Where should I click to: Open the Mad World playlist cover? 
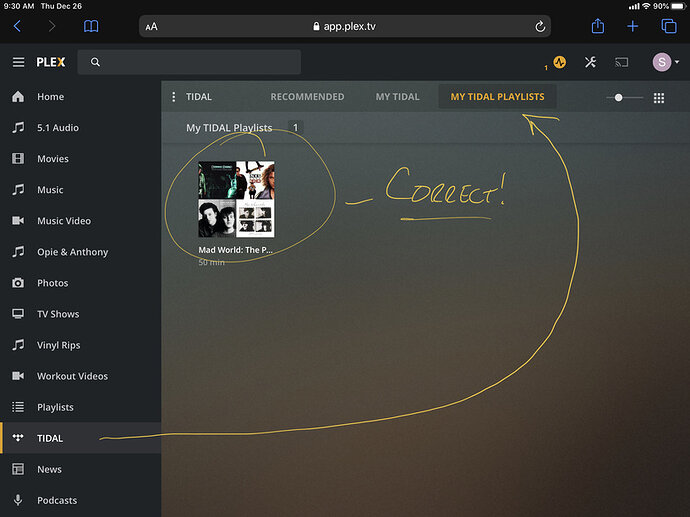[236, 199]
